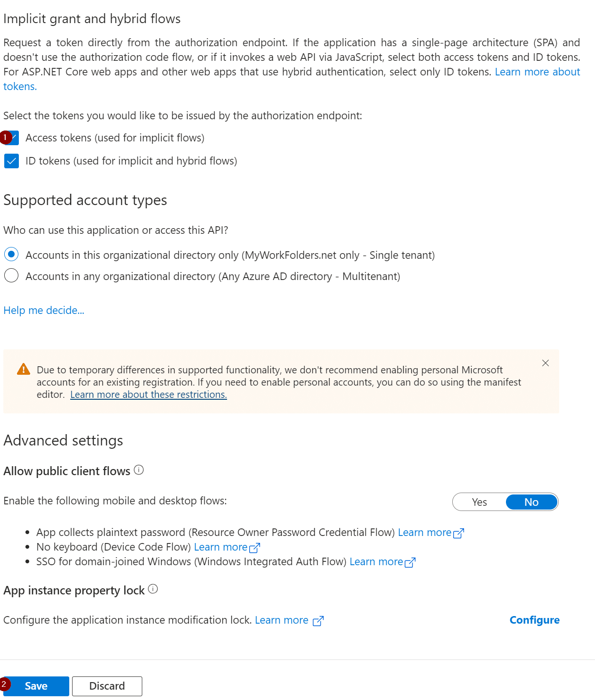This screenshot has width=595, height=700.
Task: Uncheck Access tokens for implicit flows
Action: (11, 138)
